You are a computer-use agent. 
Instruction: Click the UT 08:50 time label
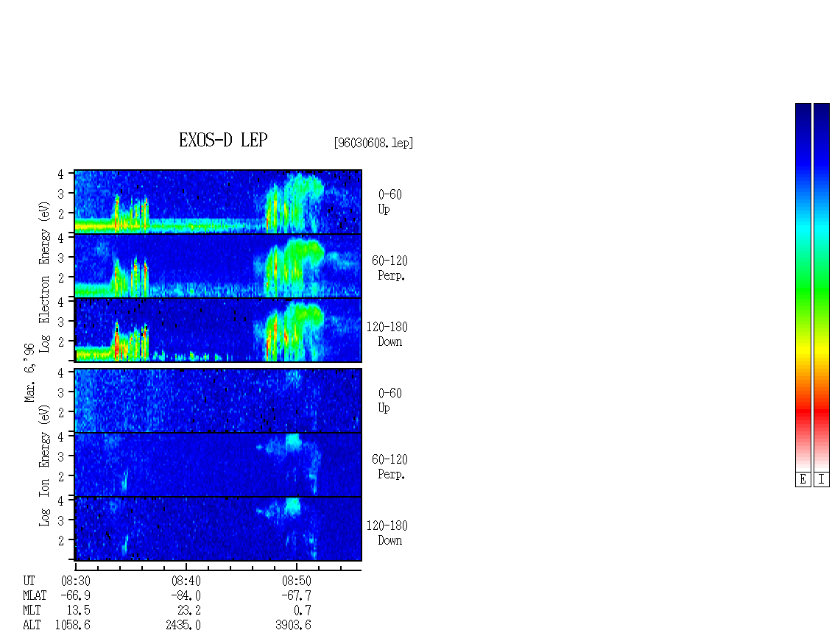[x=296, y=581]
